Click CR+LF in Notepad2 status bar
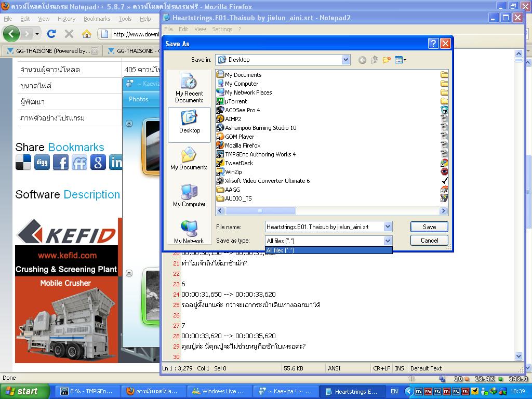Viewport: 532px width, 399px height. pos(382,368)
